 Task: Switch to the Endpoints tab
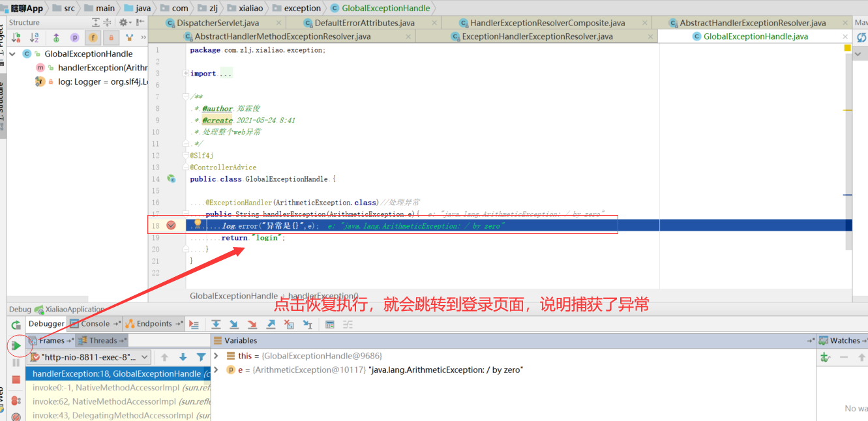(x=154, y=323)
